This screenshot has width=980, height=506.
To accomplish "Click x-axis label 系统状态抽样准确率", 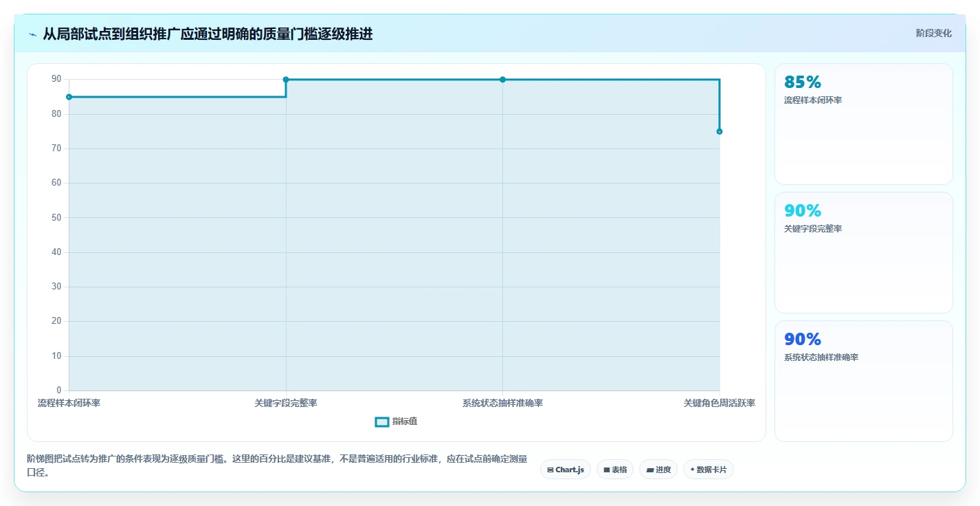I will (x=502, y=403).
